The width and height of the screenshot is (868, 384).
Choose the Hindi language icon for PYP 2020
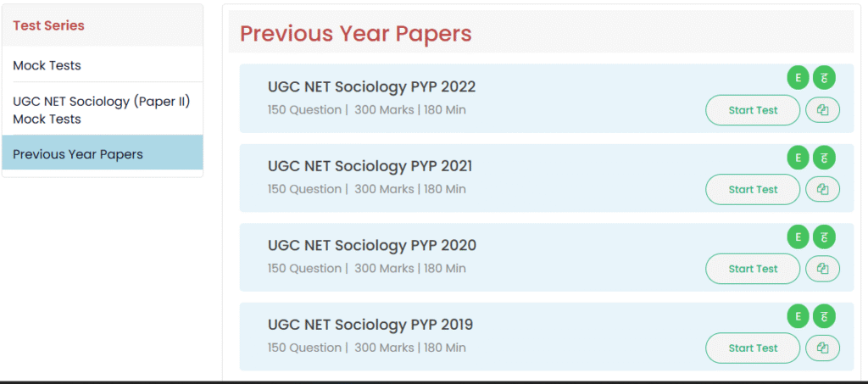click(824, 237)
